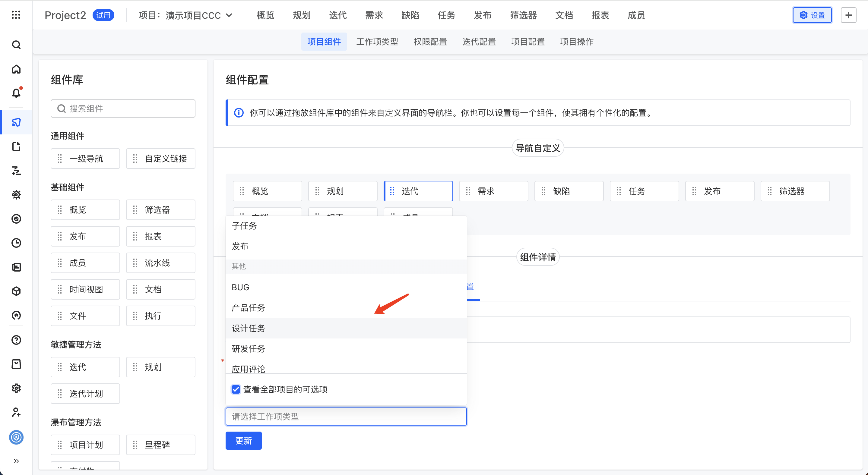Select 筛选器 component in navigation customization row
The height and width of the screenshot is (475, 868).
pyautogui.click(x=795, y=191)
